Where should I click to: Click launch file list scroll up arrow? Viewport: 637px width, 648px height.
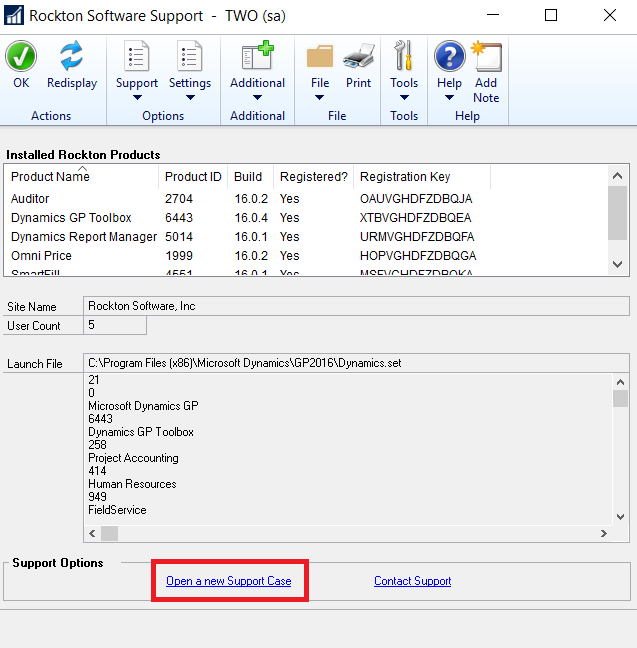point(620,382)
